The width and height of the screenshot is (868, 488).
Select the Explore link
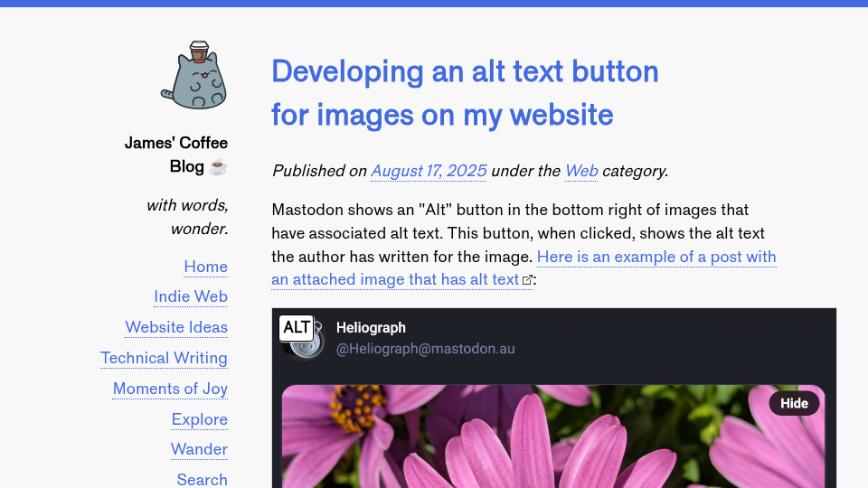click(x=199, y=419)
